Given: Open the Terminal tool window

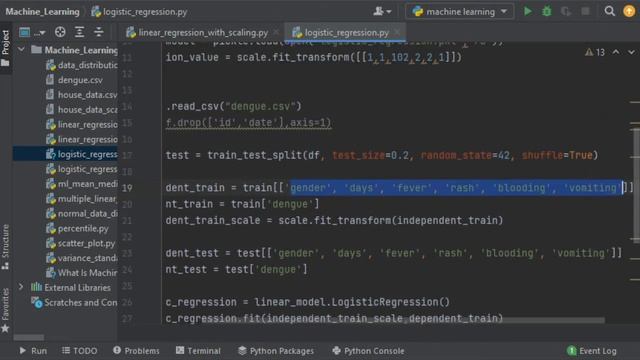Looking at the screenshot, I should [198, 351].
